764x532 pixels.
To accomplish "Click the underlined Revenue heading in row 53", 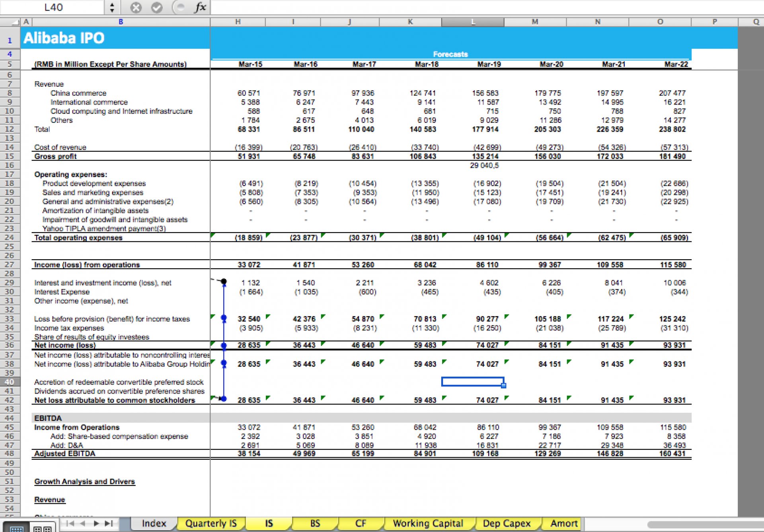I will coord(50,500).
